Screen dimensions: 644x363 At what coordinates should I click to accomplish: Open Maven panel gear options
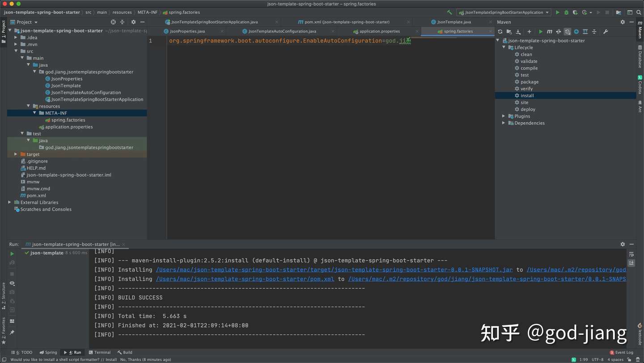click(x=623, y=22)
